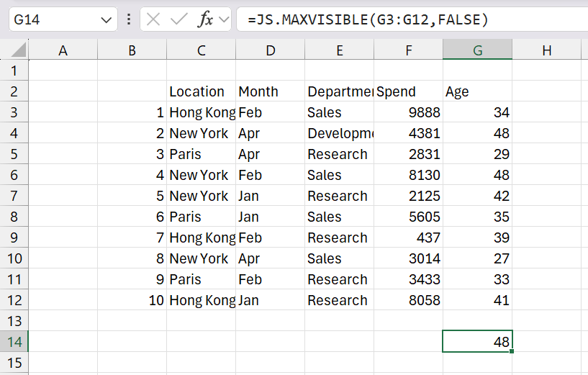Click the Cancel (X) formula bar icon
The image size is (588, 375).
(x=153, y=19)
